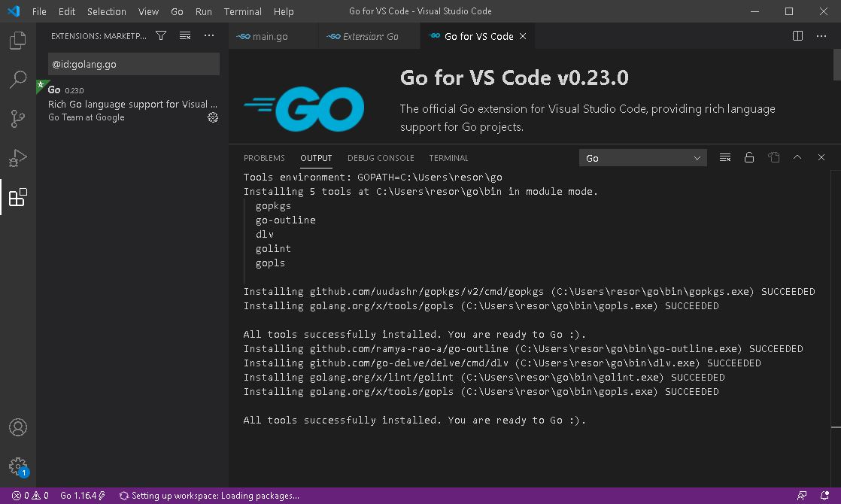The height and width of the screenshot is (504, 841).
Task: Click the golint.exe SUCCEEDED output line
Action: pos(484,378)
